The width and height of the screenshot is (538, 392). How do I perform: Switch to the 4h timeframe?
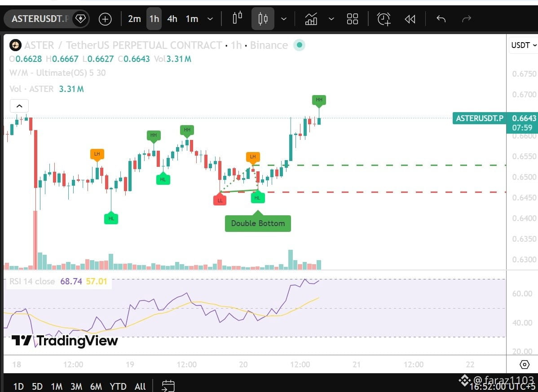pyautogui.click(x=172, y=19)
